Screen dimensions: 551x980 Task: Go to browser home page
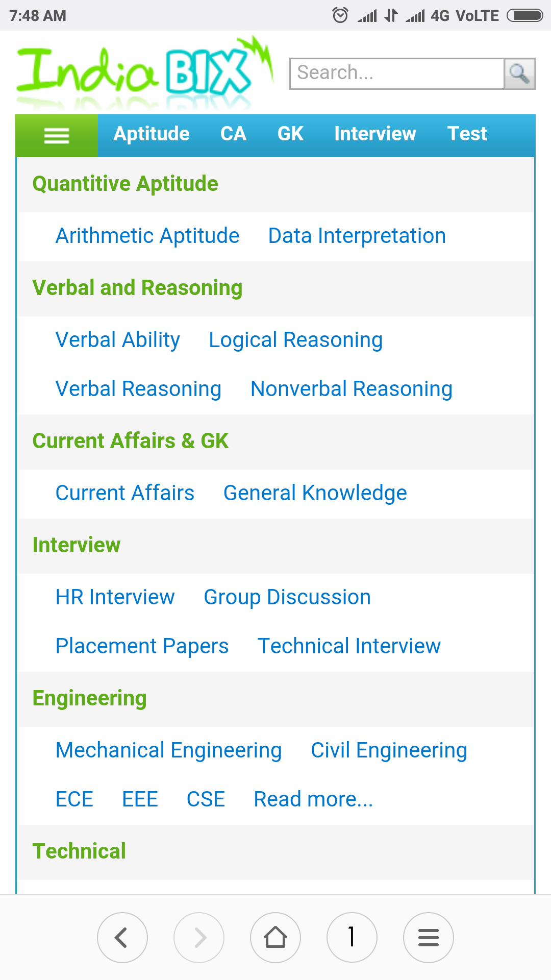[275, 937]
